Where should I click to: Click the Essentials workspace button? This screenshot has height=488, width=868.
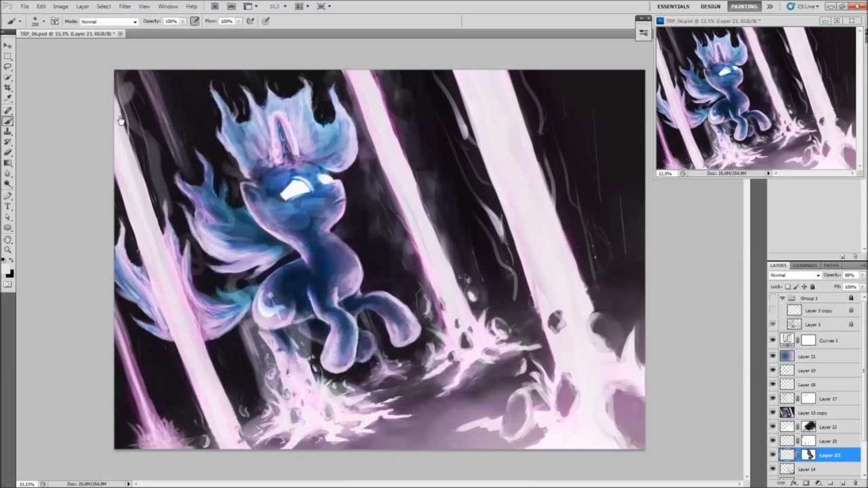click(673, 6)
